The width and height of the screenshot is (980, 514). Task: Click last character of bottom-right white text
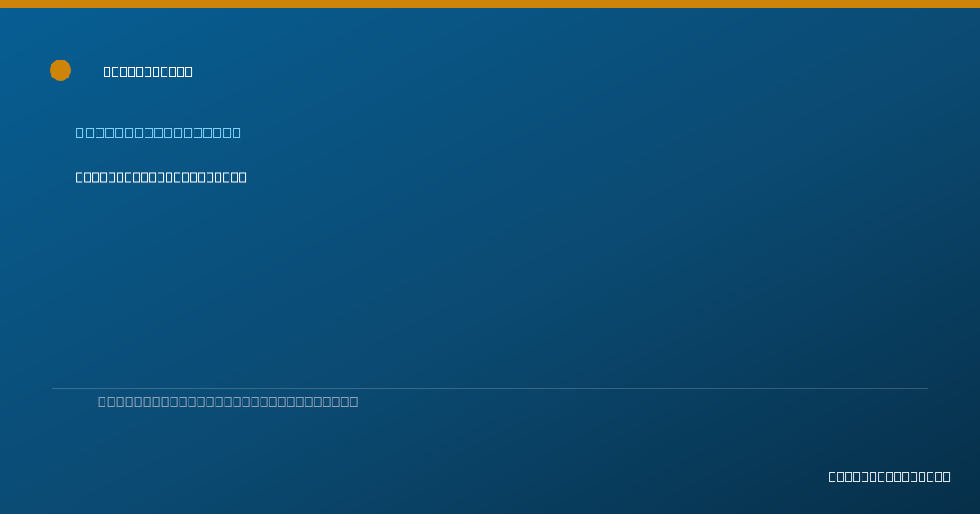pyautogui.click(x=947, y=476)
